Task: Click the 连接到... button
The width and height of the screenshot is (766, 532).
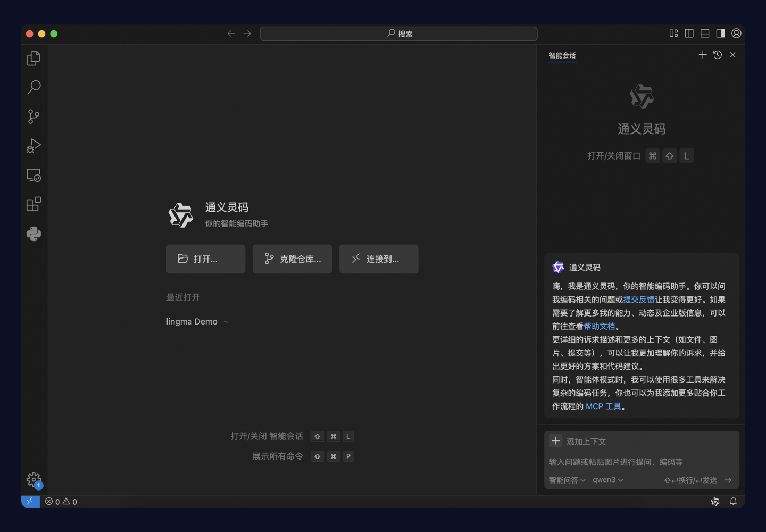Action: [x=379, y=259]
